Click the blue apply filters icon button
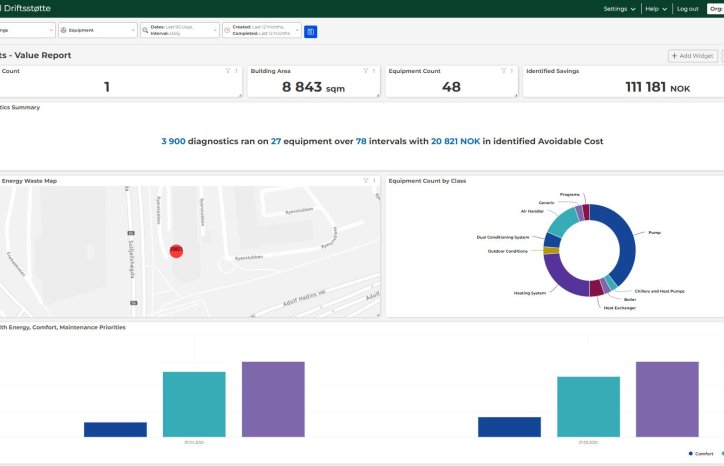 point(311,31)
